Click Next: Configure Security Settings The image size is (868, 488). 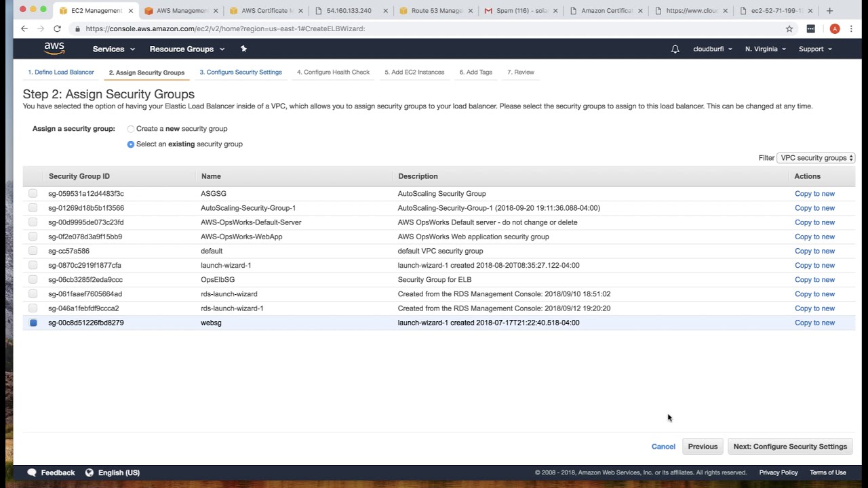tap(790, 447)
